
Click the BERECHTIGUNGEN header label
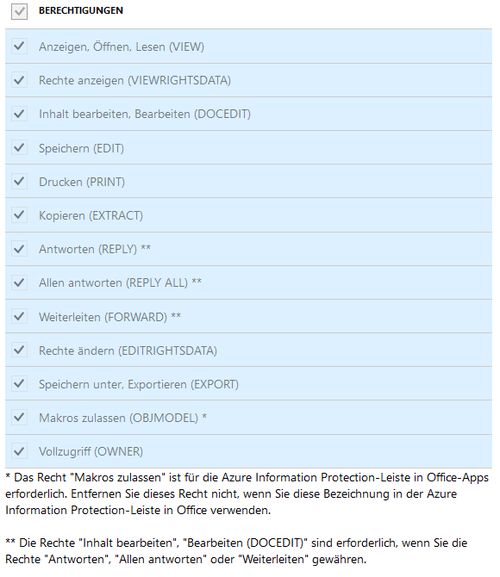pos(81,11)
